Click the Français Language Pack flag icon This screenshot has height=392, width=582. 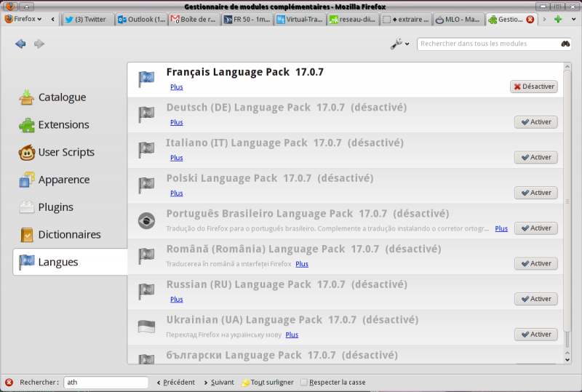pyautogui.click(x=147, y=79)
